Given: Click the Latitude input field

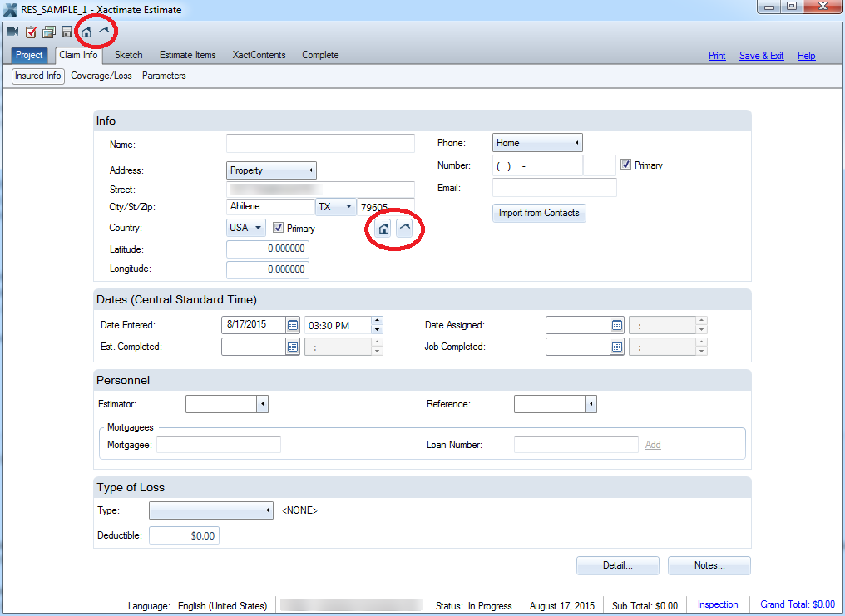Looking at the screenshot, I should (268, 249).
